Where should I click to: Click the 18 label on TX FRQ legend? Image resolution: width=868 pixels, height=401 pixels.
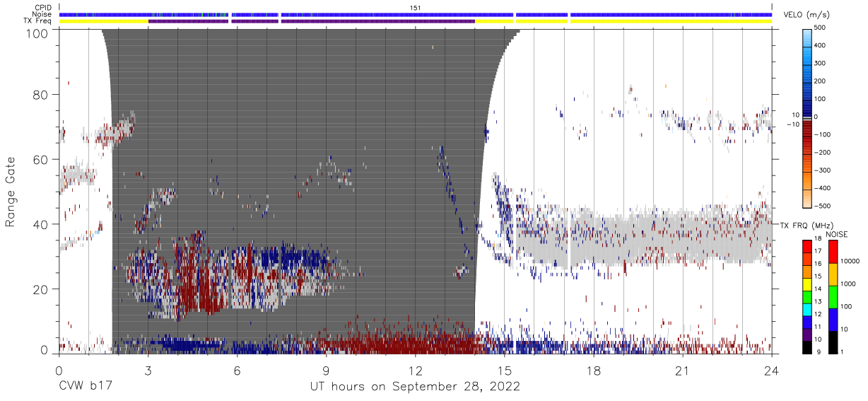point(816,239)
